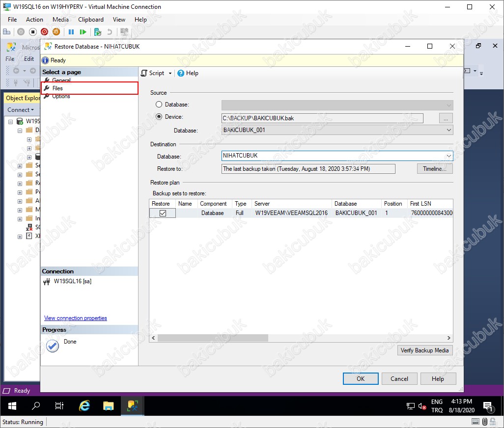Screen dimensions: 504x428
Task: Open VM Connection View menu
Action: coord(119,20)
